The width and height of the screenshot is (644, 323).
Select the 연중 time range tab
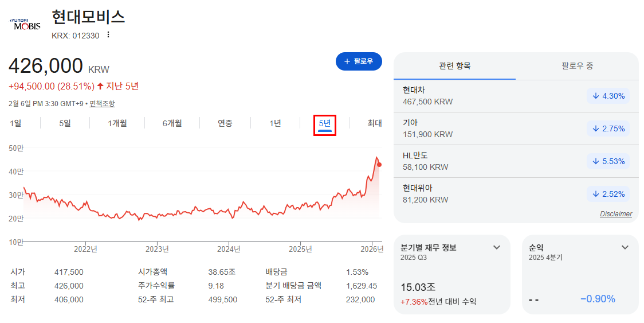click(x=225, y=123)
